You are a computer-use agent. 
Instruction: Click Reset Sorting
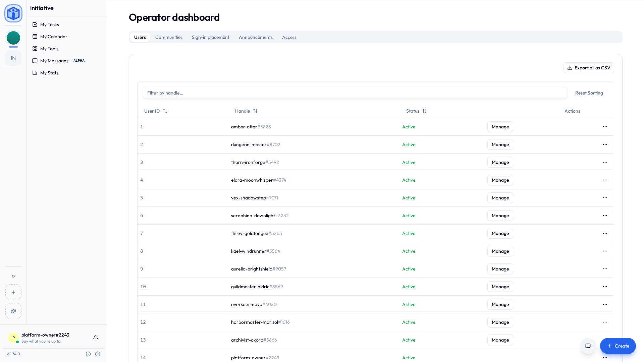(589, 93)
